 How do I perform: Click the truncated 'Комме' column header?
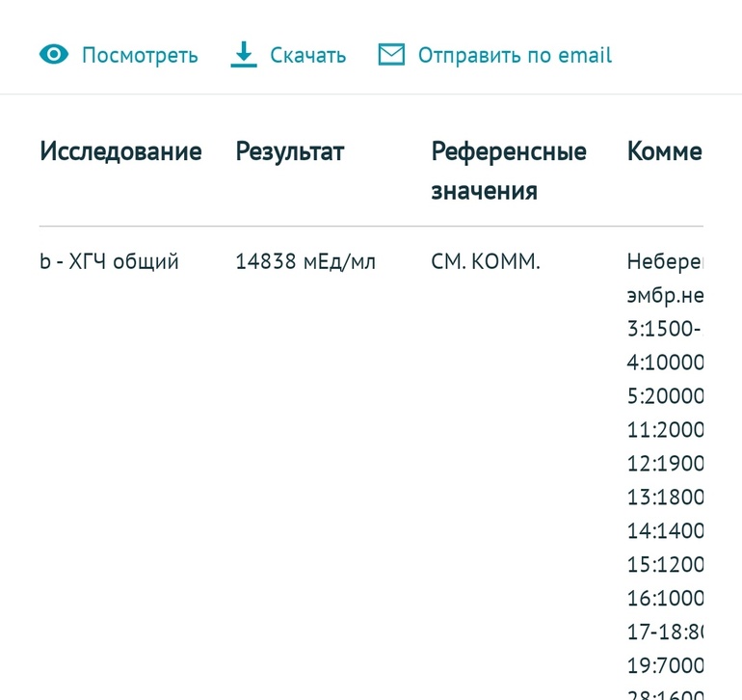(x=664, y=151)
